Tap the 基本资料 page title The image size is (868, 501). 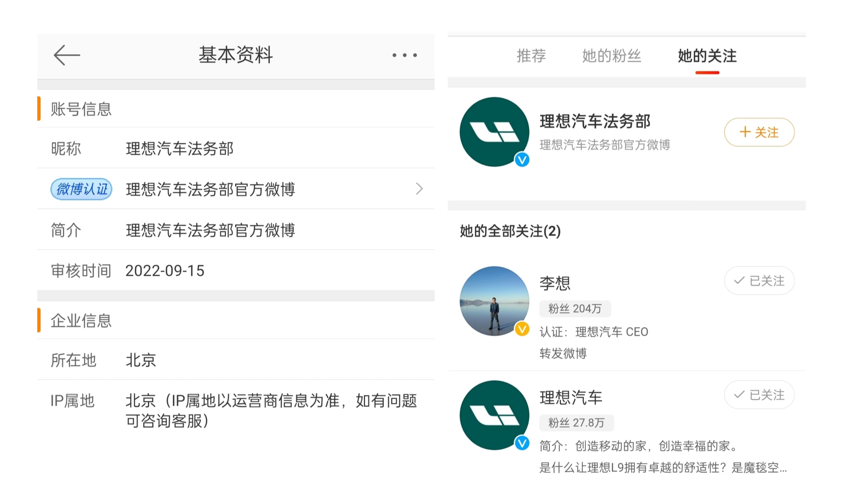coord(236,55)
